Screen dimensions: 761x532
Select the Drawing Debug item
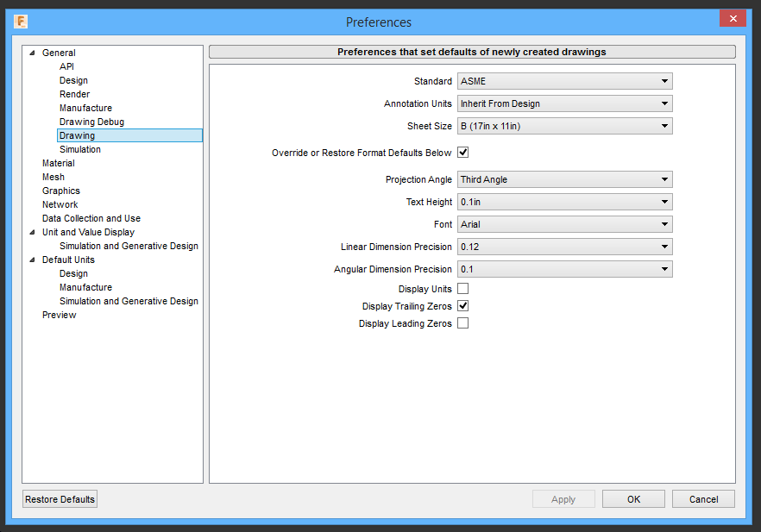tap(91, 122)
